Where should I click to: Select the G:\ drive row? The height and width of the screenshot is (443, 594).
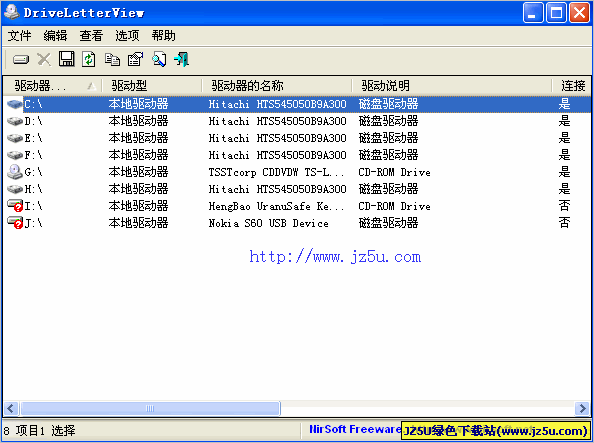pyautogui.click(x=297, y=172)
